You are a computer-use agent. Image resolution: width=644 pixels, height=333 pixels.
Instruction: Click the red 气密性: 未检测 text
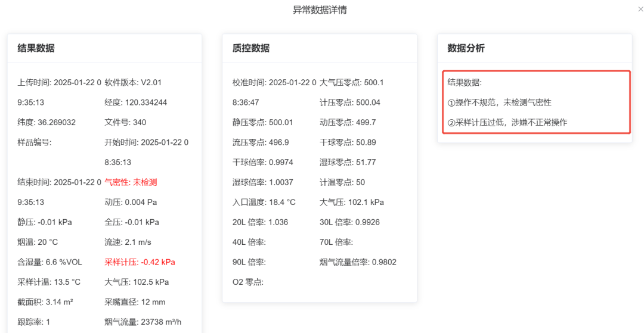131,182
